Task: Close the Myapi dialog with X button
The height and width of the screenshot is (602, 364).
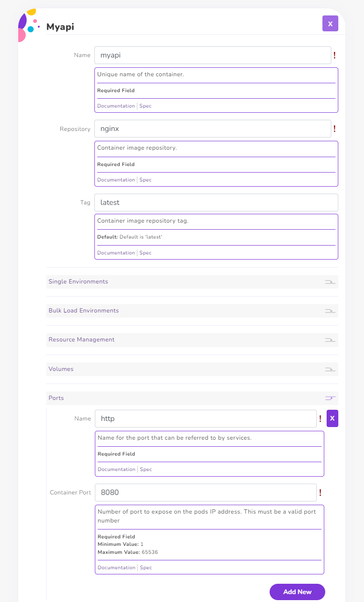Action: point(330,23)
